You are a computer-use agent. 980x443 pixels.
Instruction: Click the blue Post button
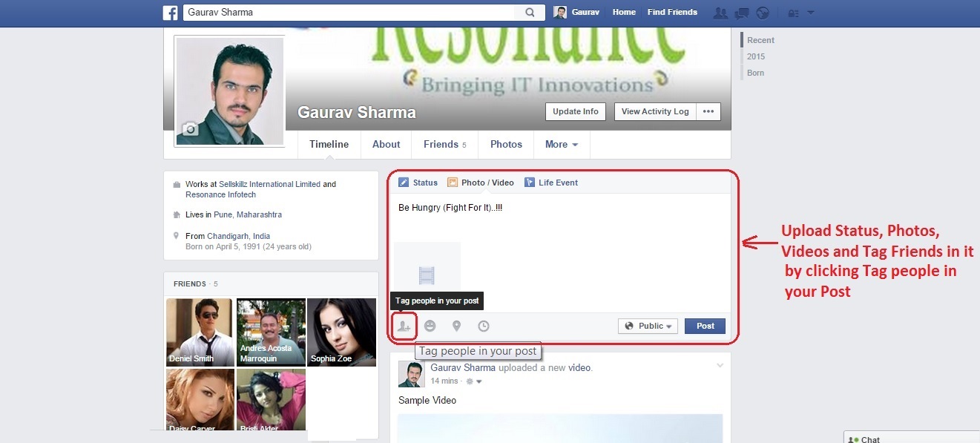705,326
